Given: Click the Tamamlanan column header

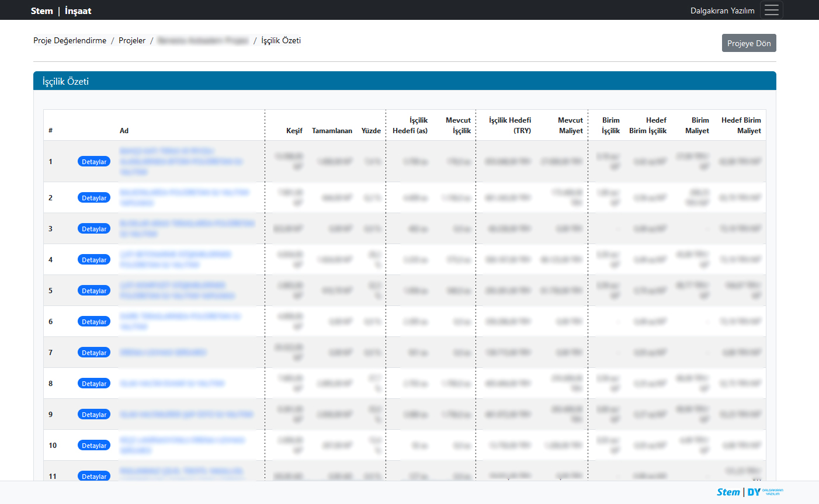Looking at the screenshot, I should (x=332, y=131).
